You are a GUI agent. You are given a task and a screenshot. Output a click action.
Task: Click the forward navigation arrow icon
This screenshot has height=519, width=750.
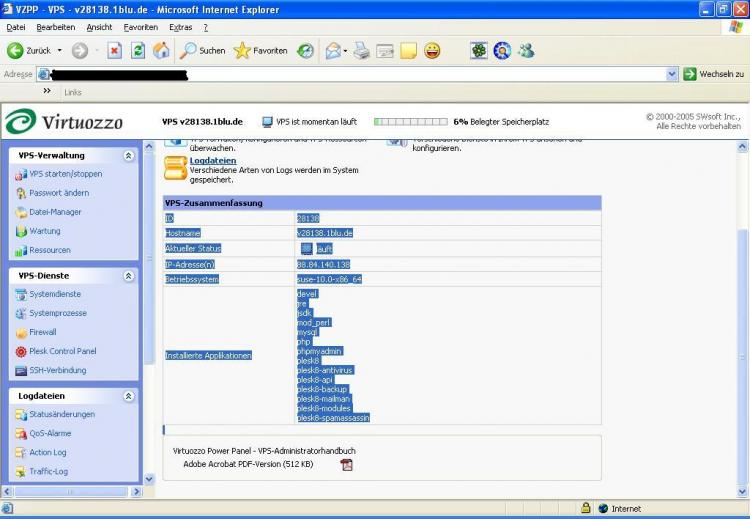point(80,50)
